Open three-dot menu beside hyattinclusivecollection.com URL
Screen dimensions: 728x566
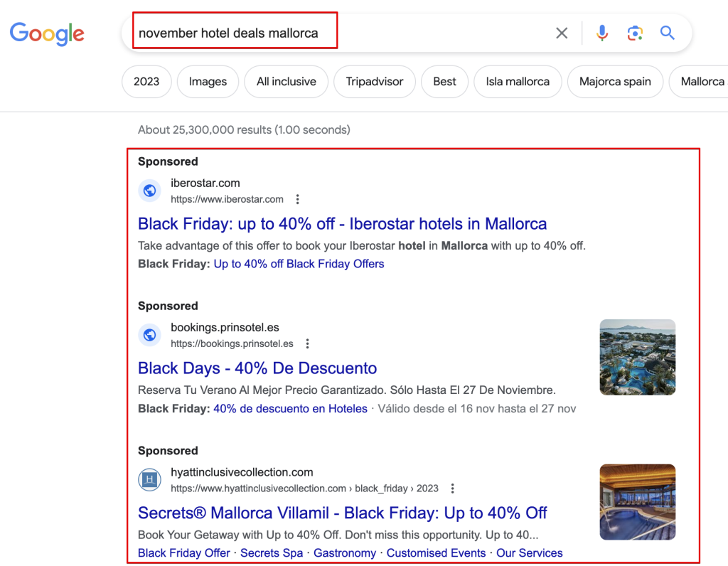[453, 488]
